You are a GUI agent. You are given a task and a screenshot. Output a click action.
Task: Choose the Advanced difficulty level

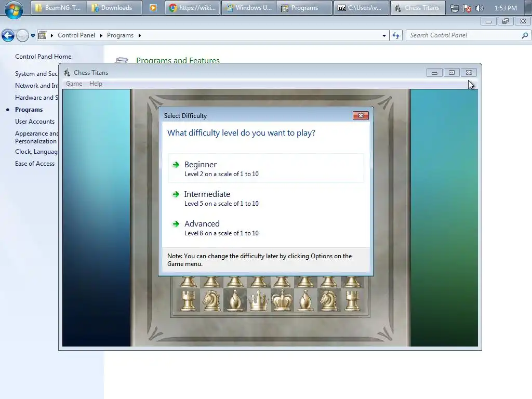click(x=265, y=228)
